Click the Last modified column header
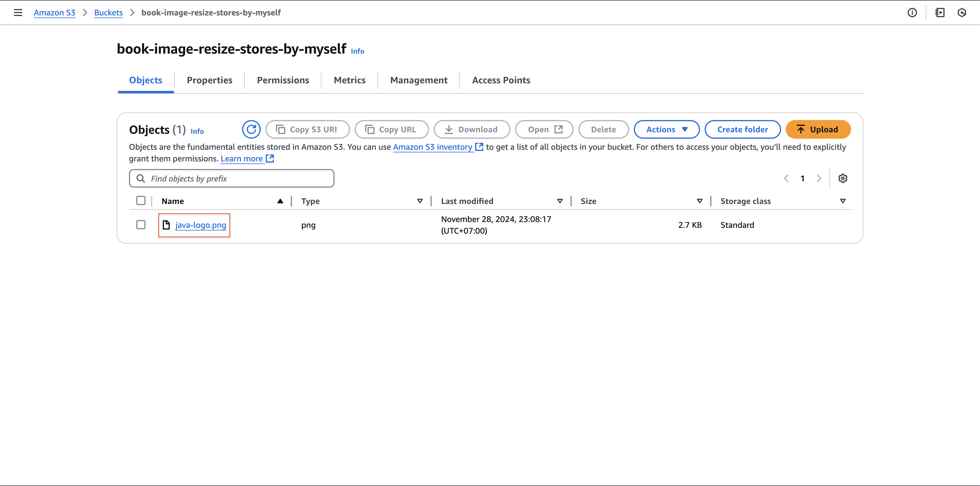This screenshot has height=486, width=980. (x=467, y=201)
